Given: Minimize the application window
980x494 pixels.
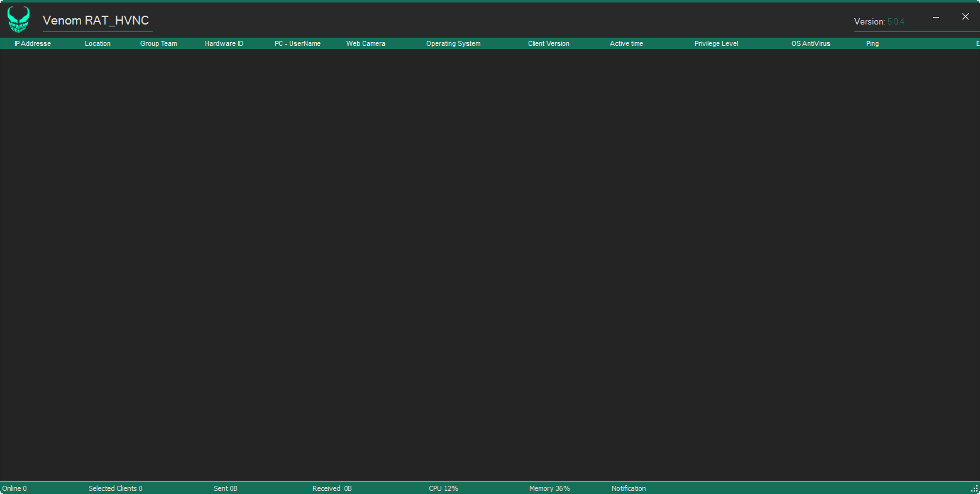Looking at the screenshot, I should pos(936,17).
